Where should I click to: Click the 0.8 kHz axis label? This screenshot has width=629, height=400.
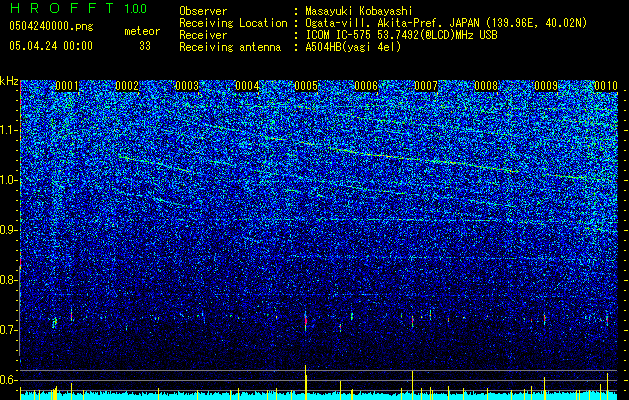pyautogui.click(x=9, y=280)
